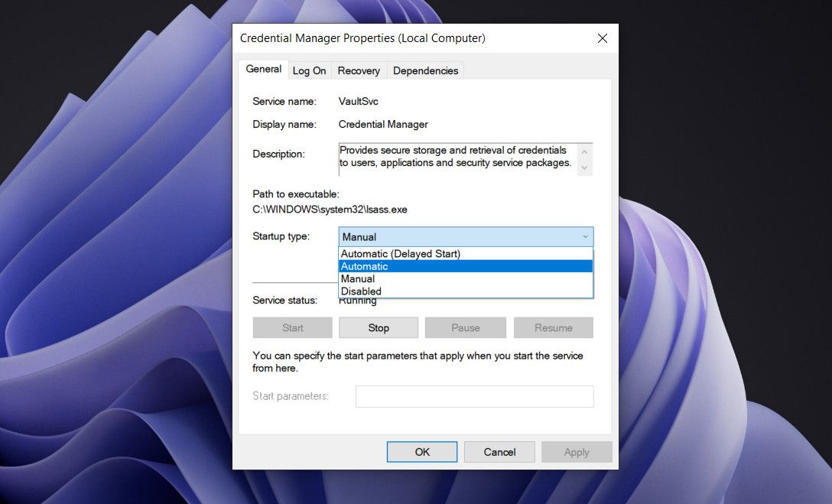Select "Automatic" from the startup type list

[x=364, y=266]
